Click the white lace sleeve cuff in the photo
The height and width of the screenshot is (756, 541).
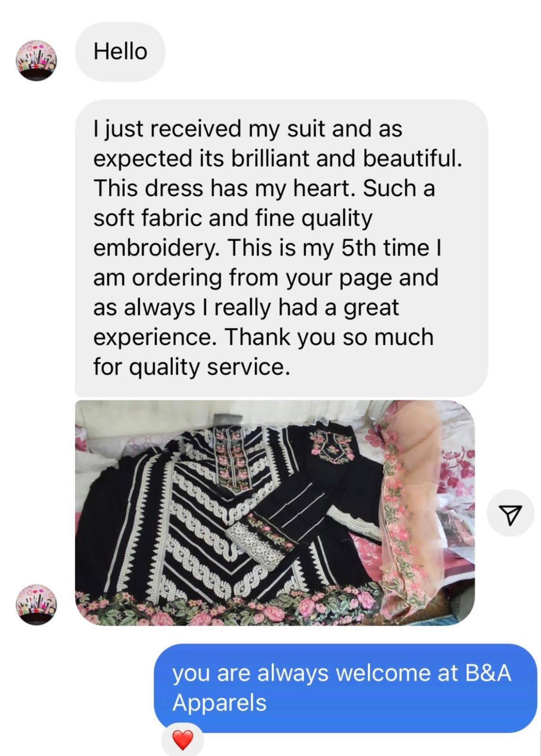coord(248,542)
